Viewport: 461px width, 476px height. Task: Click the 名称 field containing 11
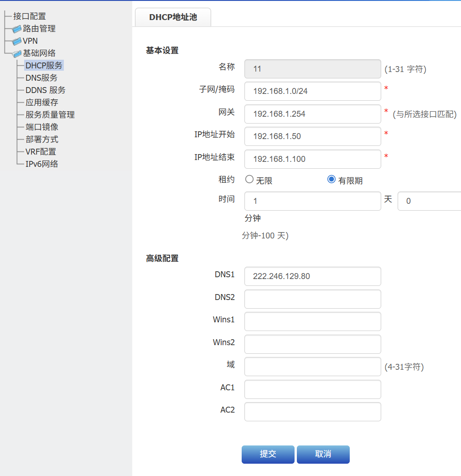point(312,69)
